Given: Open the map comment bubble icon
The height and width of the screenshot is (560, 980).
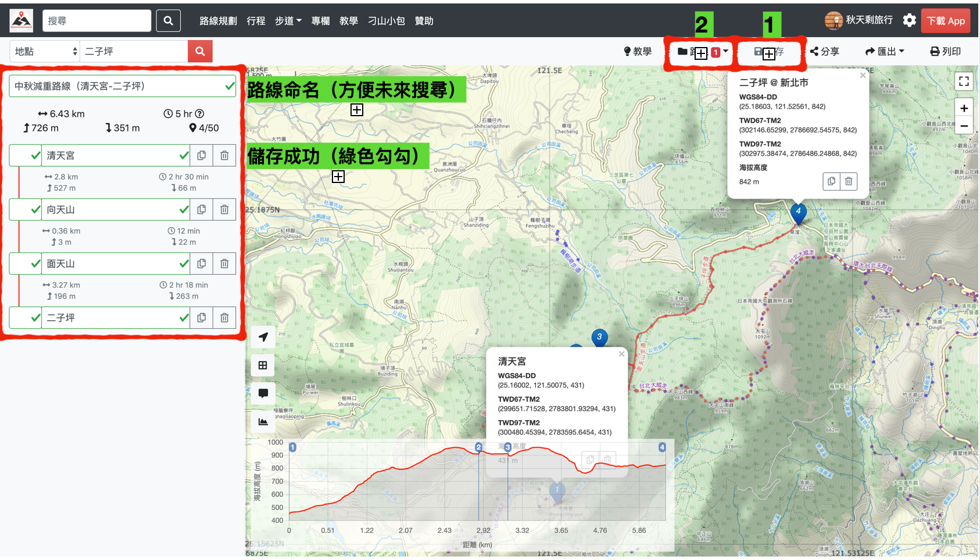Looking at the screenshot, I should coord(263,393).
